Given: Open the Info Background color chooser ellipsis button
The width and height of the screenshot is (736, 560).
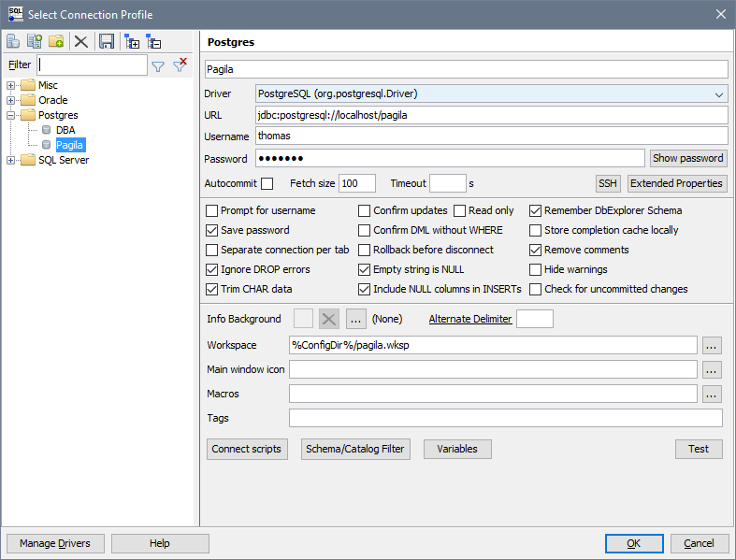Looking at the screenshot, I should pyautogui.click(x=355, y=319).
